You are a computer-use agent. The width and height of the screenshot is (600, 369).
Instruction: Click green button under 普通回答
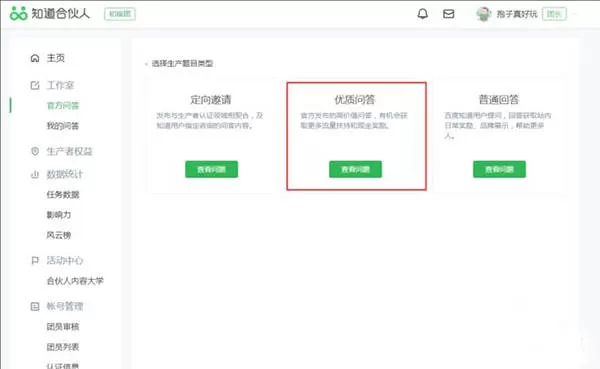(x=499, y=169)
